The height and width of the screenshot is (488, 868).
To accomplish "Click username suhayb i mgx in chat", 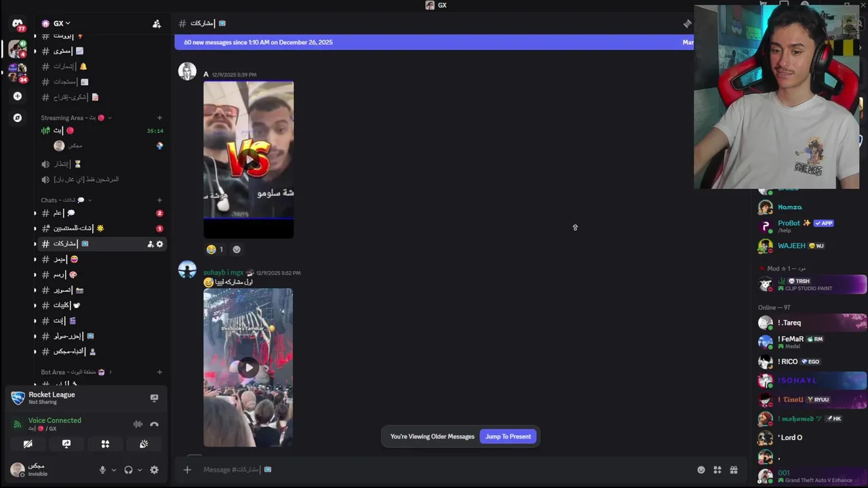I will pos(223,272).
